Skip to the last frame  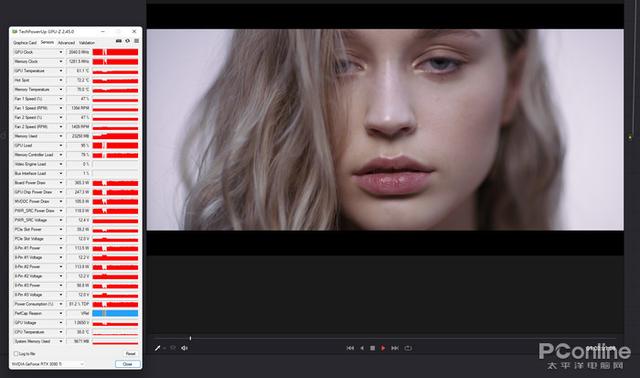click(x=395, y=348)
